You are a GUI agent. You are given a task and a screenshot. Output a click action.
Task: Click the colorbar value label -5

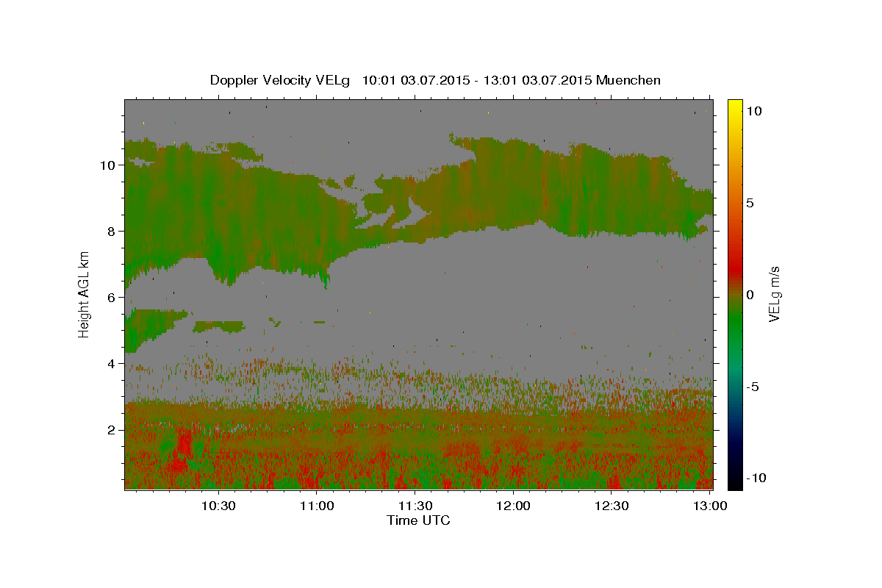[753, 387]
